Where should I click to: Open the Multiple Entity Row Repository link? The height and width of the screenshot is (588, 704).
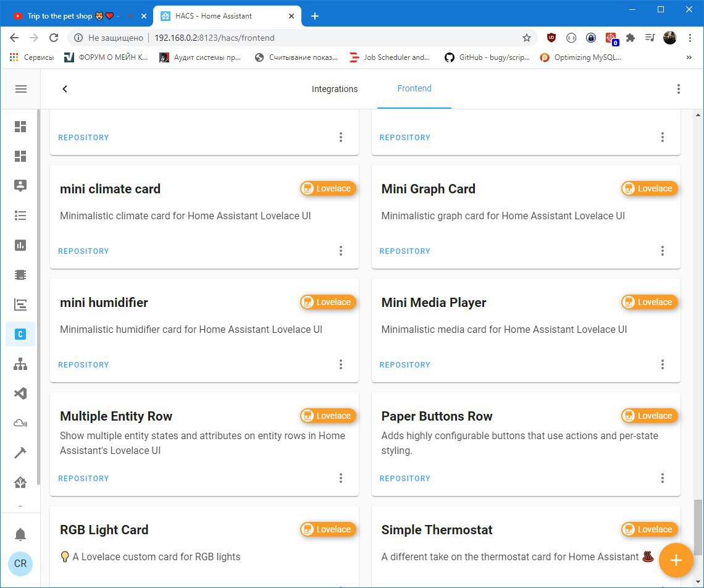[x=83, y=479]
